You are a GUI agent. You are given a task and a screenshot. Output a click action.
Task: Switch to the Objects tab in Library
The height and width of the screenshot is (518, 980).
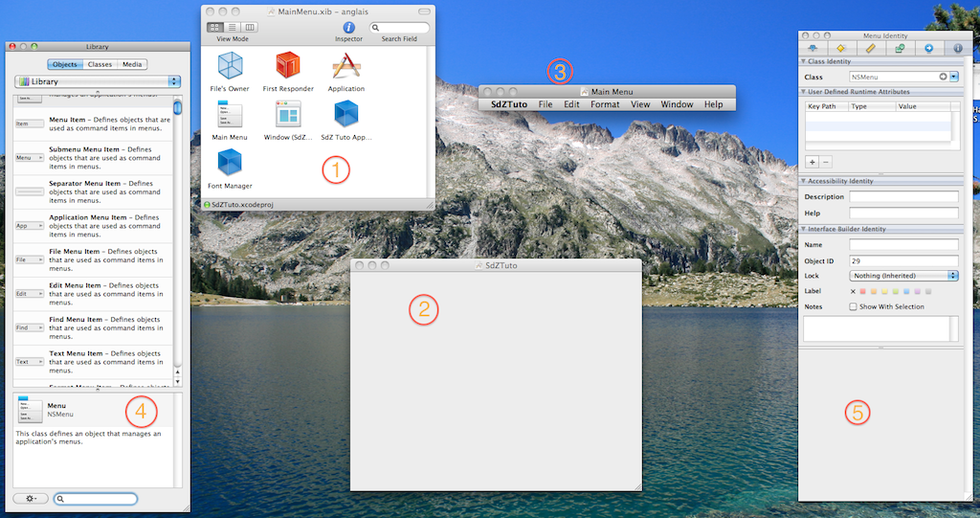(x=64, y=64)
